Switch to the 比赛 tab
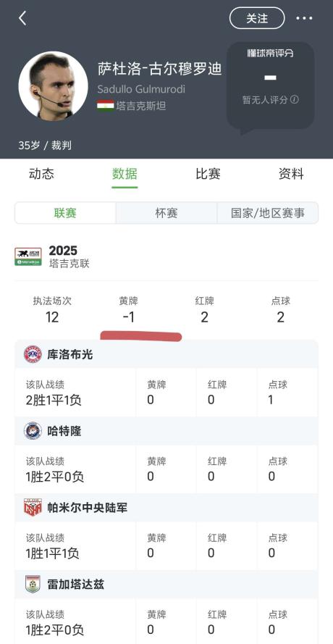The width and height of the screenshot is (333, 644). [208, 174]
